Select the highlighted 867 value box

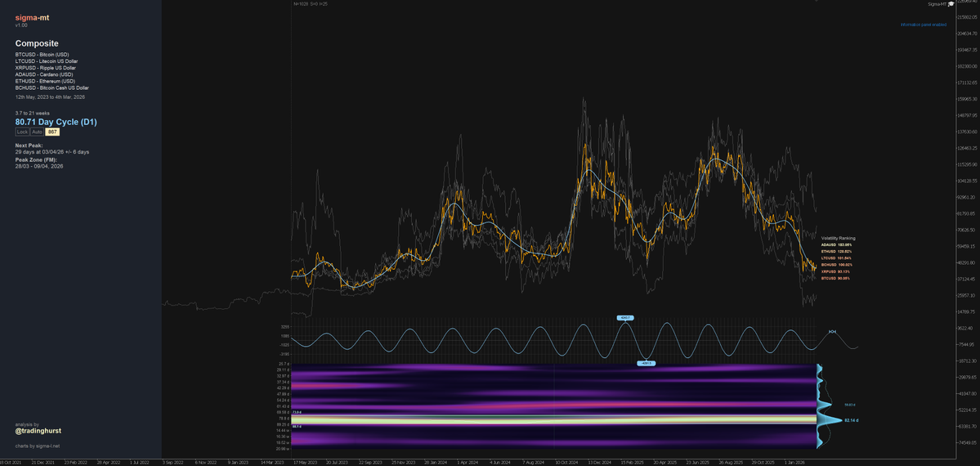pyautogui.click(x=52, y=132)
